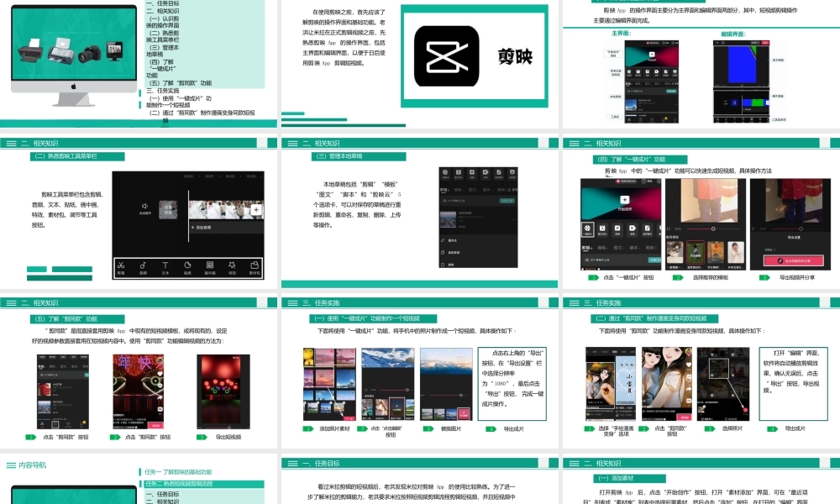This screenshot has width=840, height=504.
Task: Select the 素材包 material pack icon
Action: [255, 267]
